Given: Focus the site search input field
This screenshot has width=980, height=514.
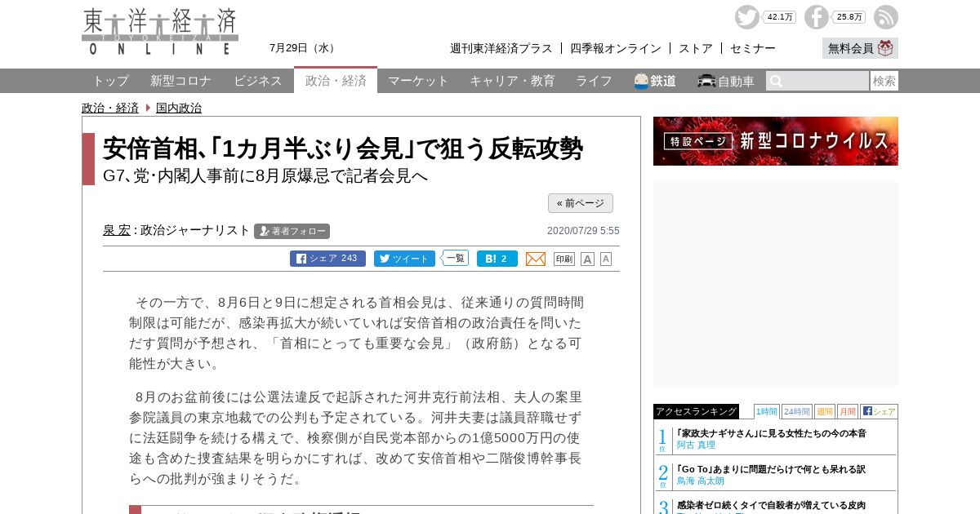Looking at the screenshot, I should tap(817, 81).
